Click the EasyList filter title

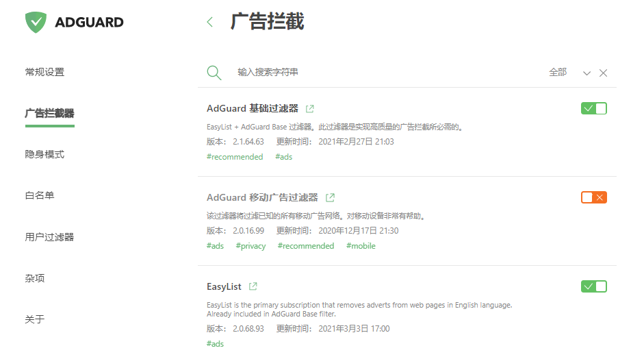[224, 286]
